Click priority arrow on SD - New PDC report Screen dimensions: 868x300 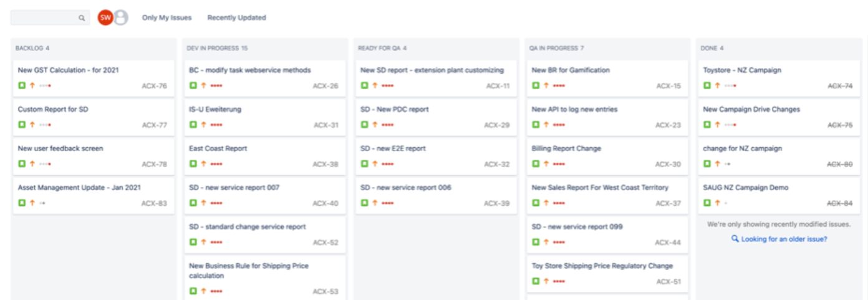[375, 125]
